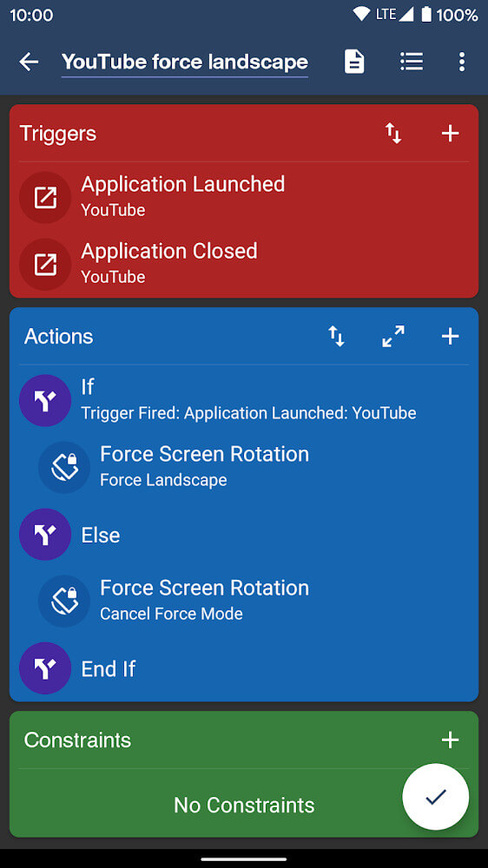Open the local variables list icon
This screenshot has width=488, height=868.
pos(412,62)
